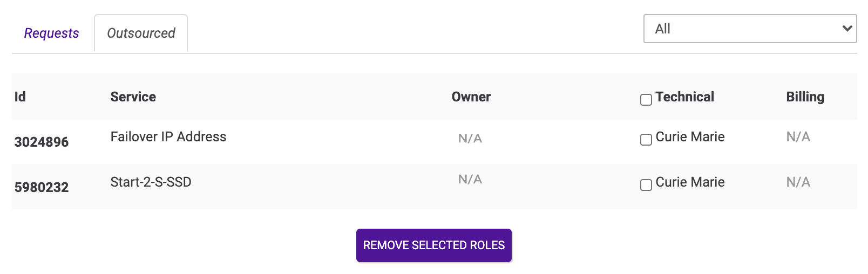
Task: Open the Requests tab
Action: tap(51, 33)
